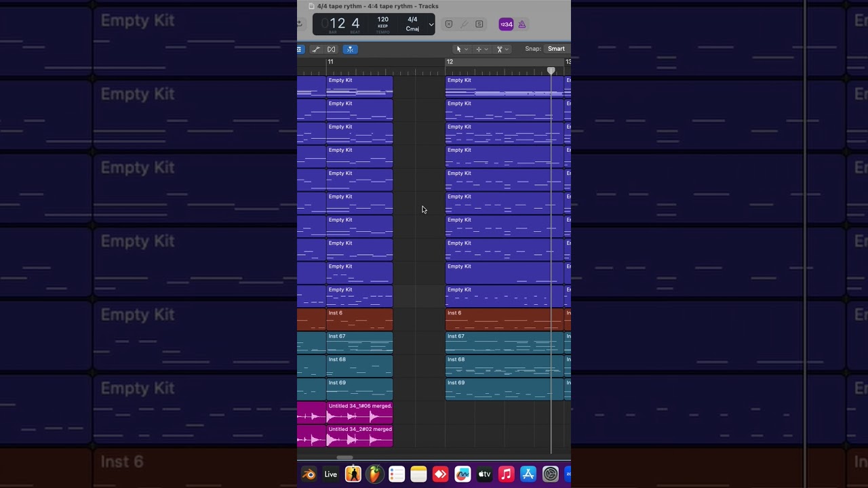The width and height of the screenshot is (868, 488).
Task: Toggle the metronome click button
Action: tap(522, 24)
